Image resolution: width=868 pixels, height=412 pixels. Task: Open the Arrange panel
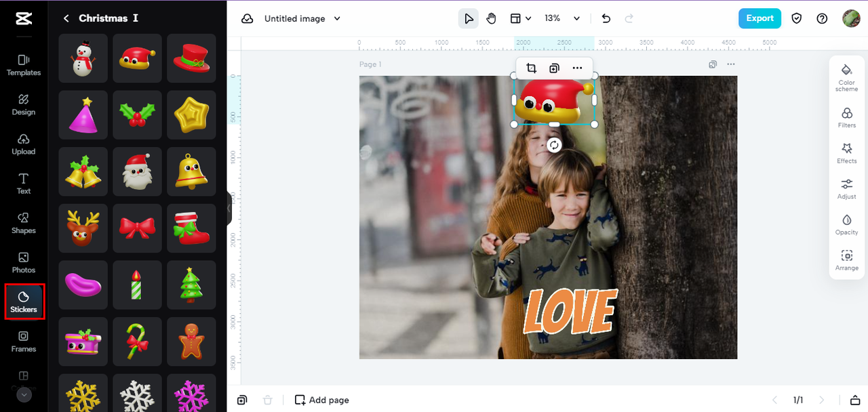pyautogui.click(x=846, y=260)
